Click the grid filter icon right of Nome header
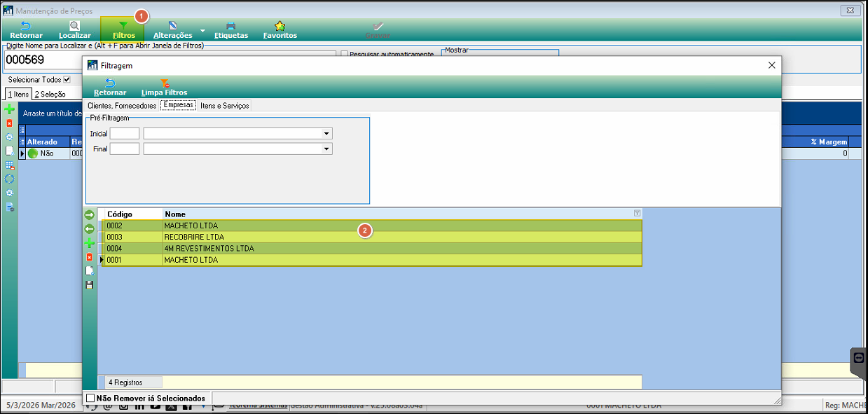This screenshot has height=414, width=868. pyautogui.click(x=637, y=213)
